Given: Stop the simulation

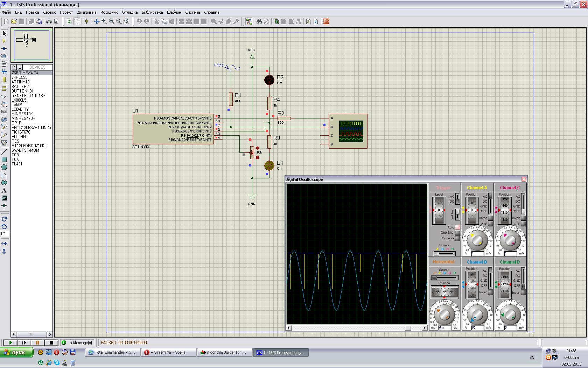Looking at the screenshot, I should click(51, 342).
